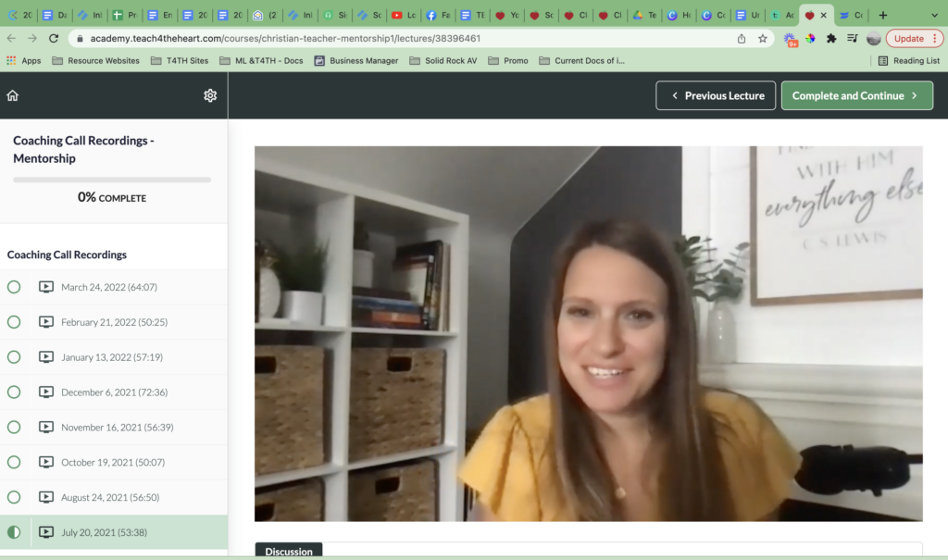Open the Apps grid in bookmarks bar
The image size is (948, 560).
click(23, 60)
